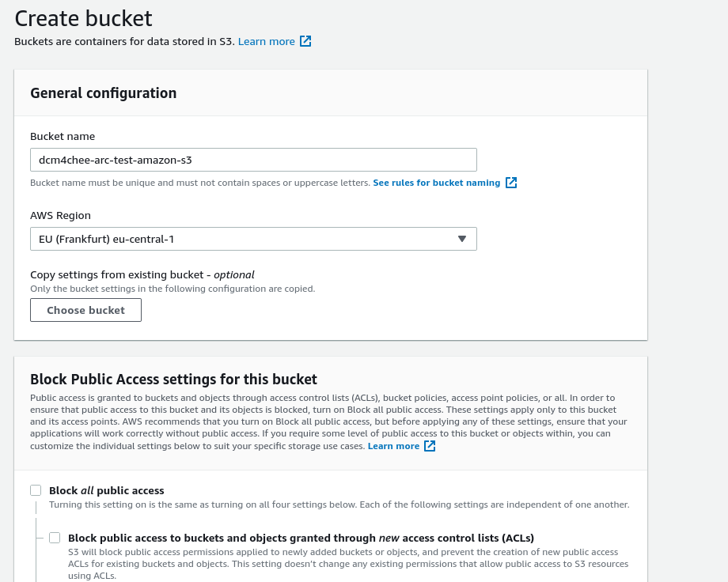Tick the checkbox for blocking new ACLs access
Image resolution: width=728 pixels, height=582 pixels.
[55, 538]
